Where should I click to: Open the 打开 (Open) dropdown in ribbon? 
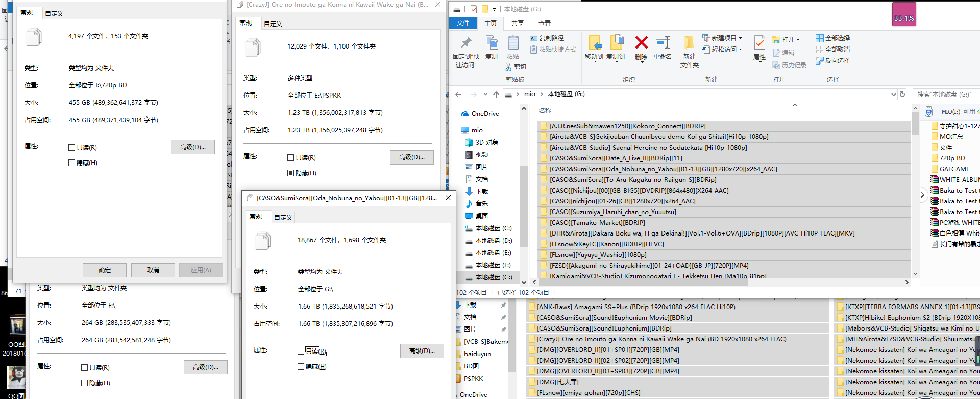(786, 40)
